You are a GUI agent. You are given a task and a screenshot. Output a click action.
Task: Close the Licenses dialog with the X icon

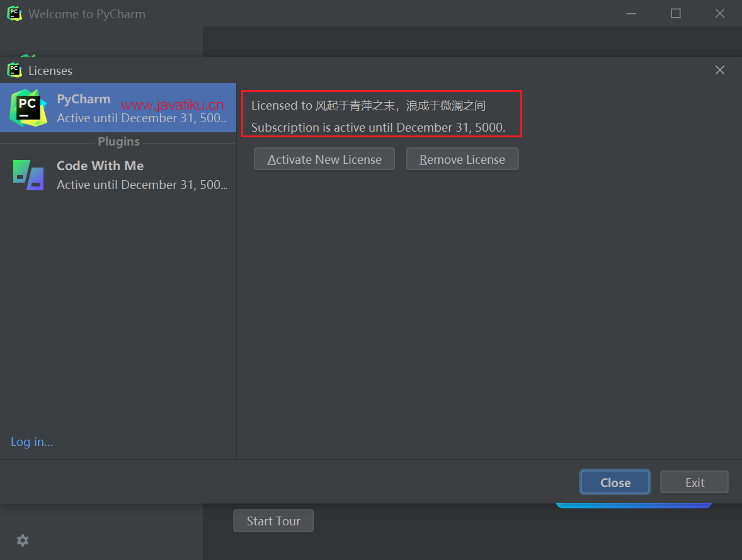click(720, 71)
